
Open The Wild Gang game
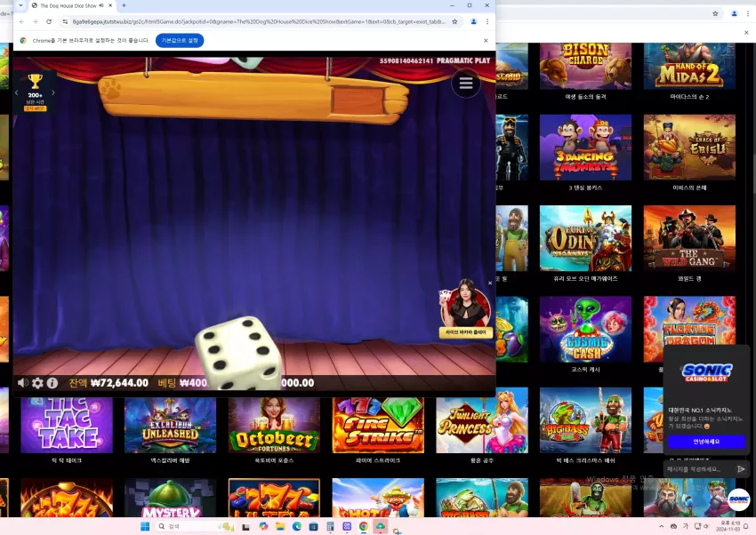tap(689, 238)
